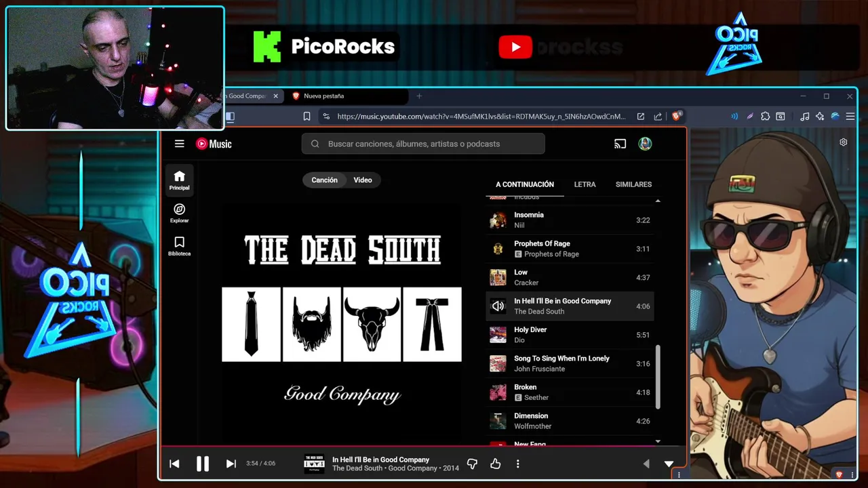Play Holy Diver by Dio

(x=570, y=335)
